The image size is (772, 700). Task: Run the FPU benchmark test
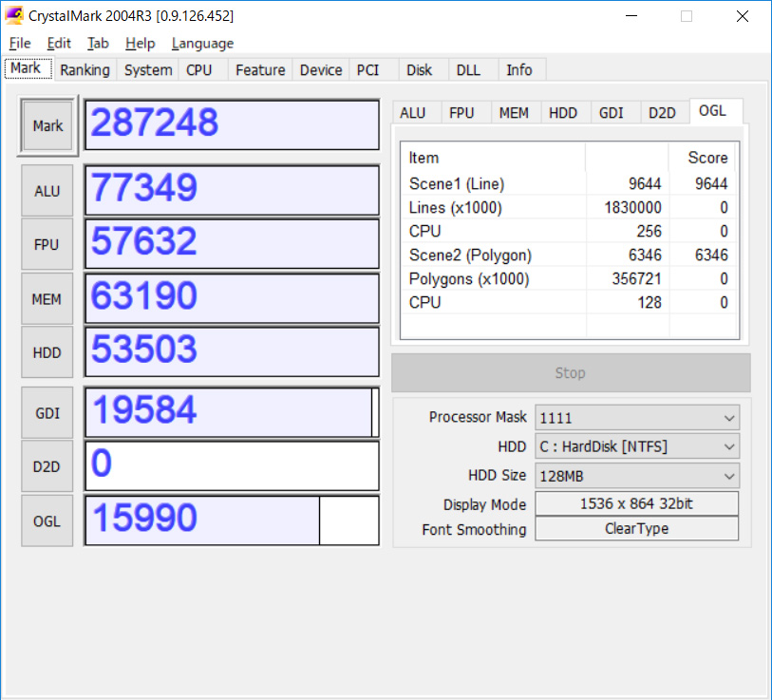pyautogui.click(x=47, y=244)
